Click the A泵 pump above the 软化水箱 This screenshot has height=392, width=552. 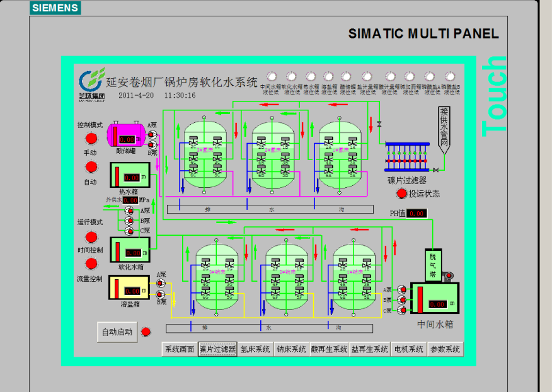click(130, 210)
